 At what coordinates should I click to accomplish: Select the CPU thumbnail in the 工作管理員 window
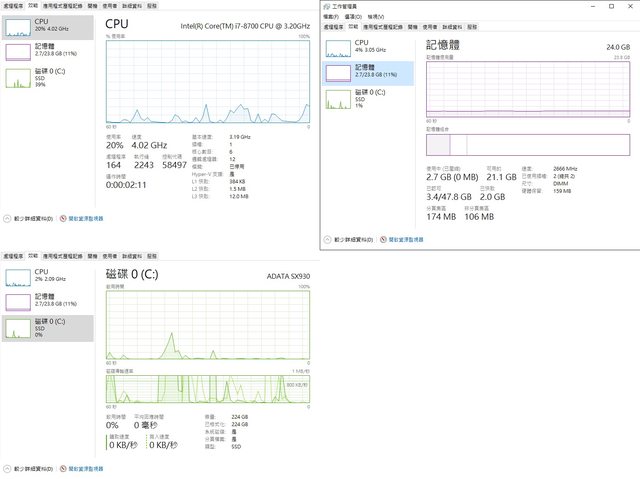coord(340,47)
